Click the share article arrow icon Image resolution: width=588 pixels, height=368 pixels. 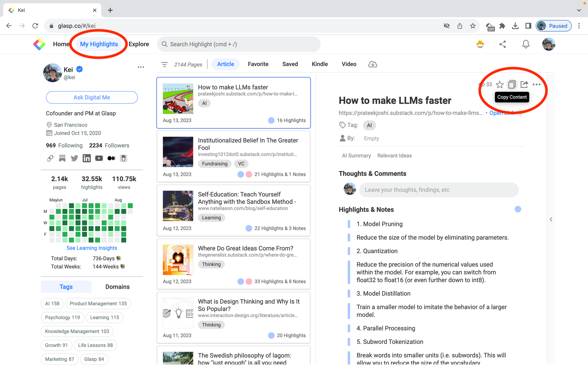pos(524,84)
